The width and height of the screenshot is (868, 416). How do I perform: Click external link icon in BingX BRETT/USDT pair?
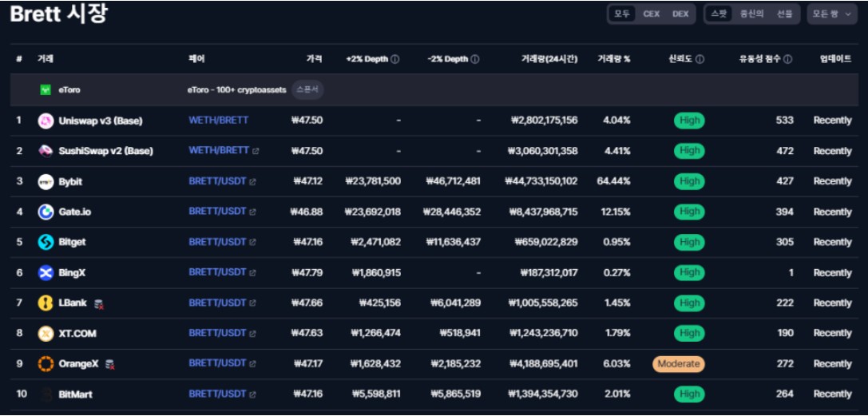252,273
